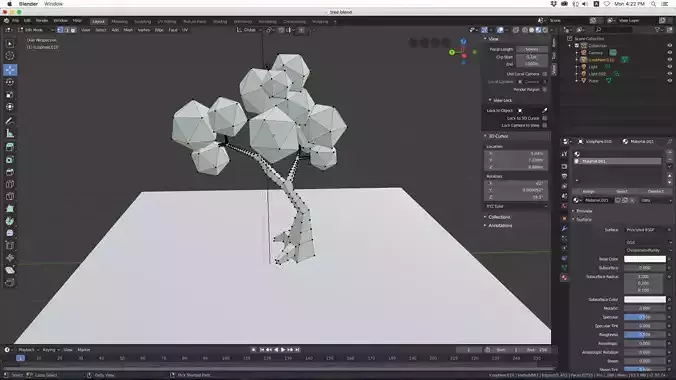Open the timeline Playback menu
This screenshot has width=676, height=380.
tap(27, 350)
